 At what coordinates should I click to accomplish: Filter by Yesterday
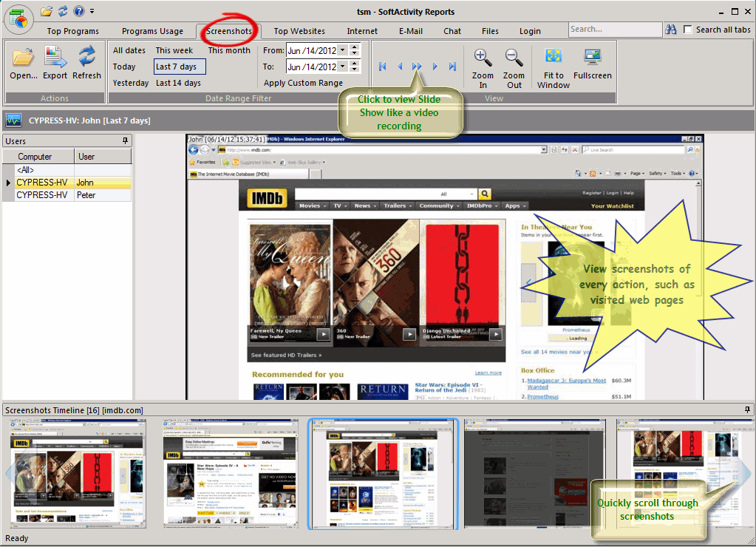tap(131, 83)
